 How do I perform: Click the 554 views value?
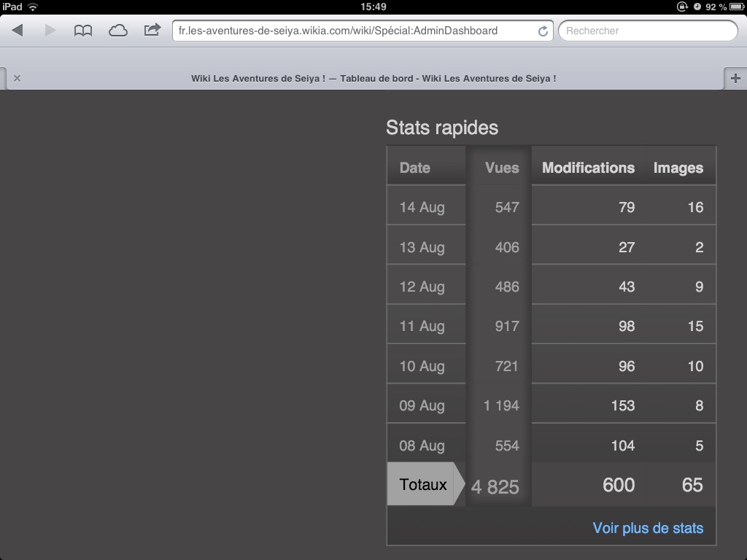pos(507,446)
